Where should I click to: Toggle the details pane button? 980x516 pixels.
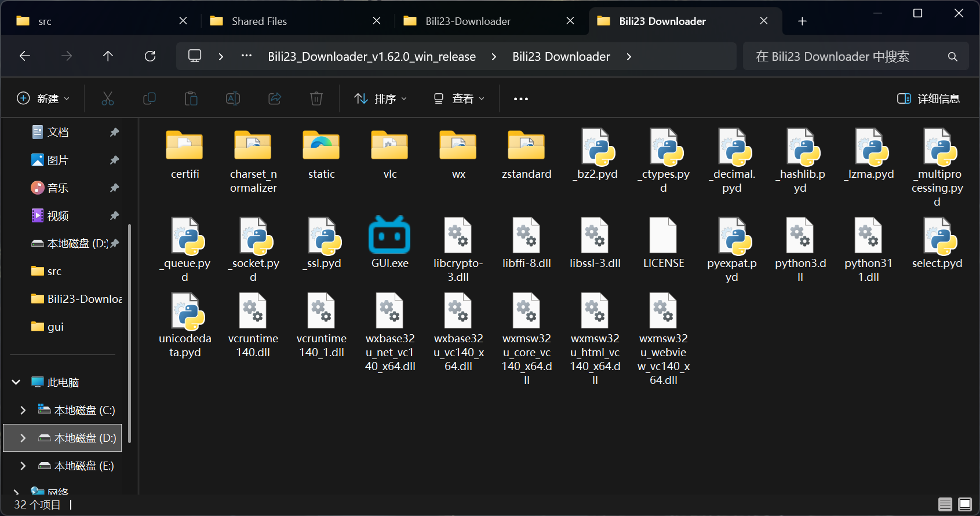point(928,98)
